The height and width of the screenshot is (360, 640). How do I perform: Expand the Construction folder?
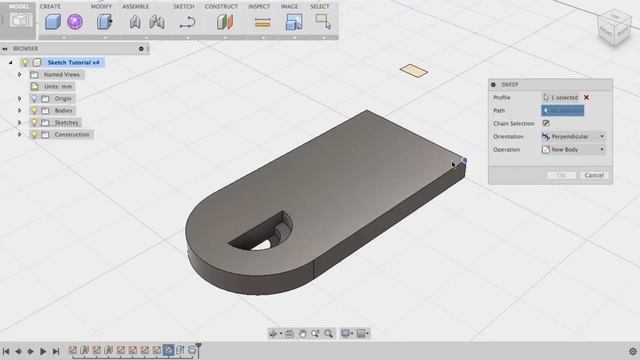19,134
